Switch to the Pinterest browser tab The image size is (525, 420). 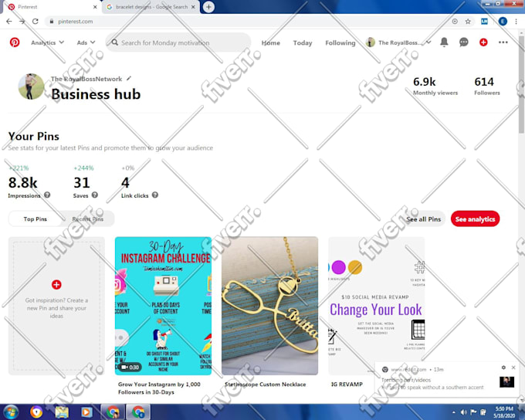click(x=50, y=7)
